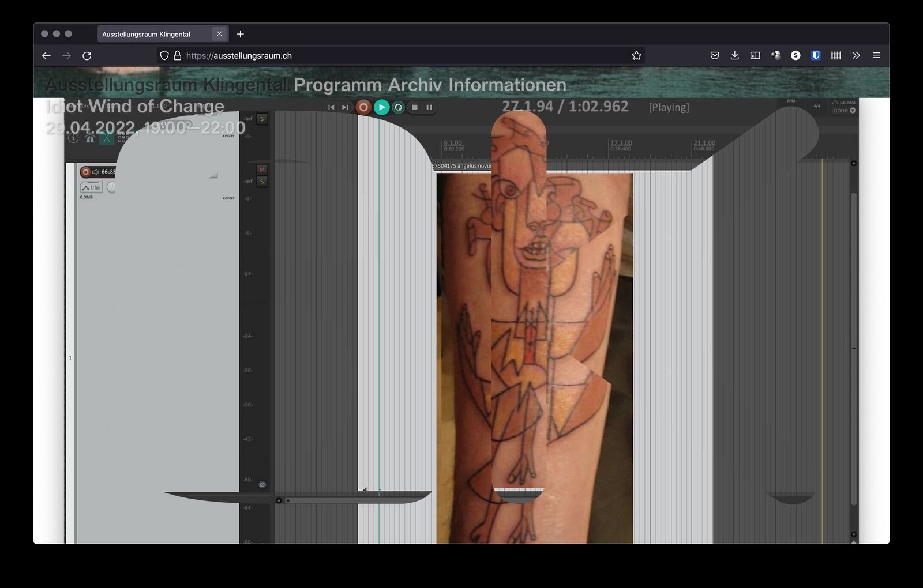Click the date 29.04.2022, 19:00–22:00
The height and width of the screenshot is (588, 923).
pos(145,127)
